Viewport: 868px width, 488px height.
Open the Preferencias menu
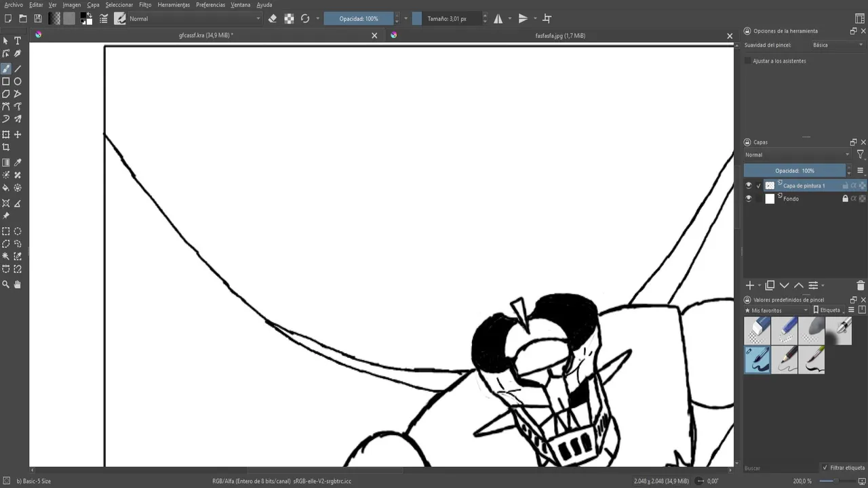(210, 5)
